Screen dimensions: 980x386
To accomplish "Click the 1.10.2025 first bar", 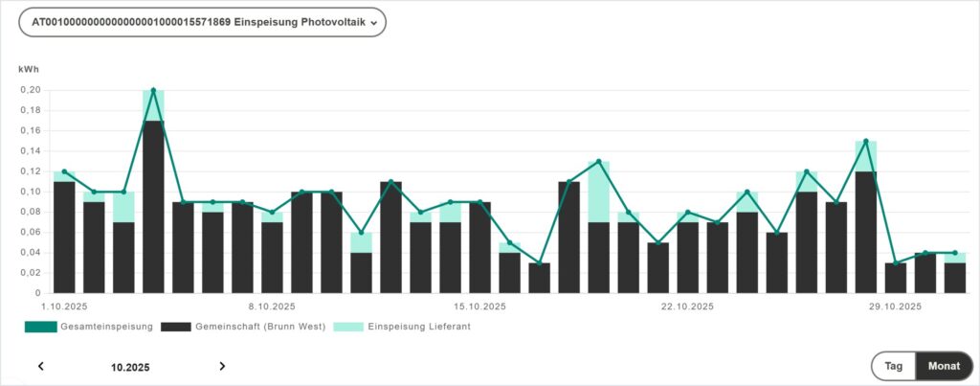I will click(64, 237).
